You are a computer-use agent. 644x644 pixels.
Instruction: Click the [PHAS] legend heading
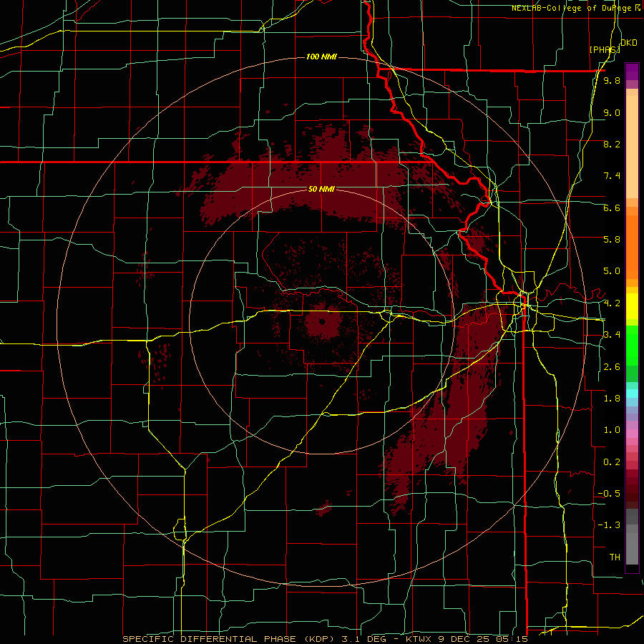[605, 49]
